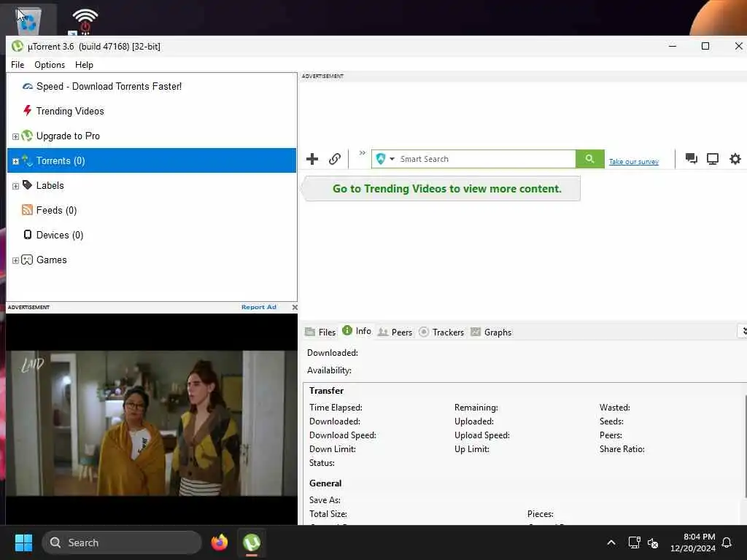Switch to the Files tab
Viewport: 747px width, 560px height.
tap(320, 332)
